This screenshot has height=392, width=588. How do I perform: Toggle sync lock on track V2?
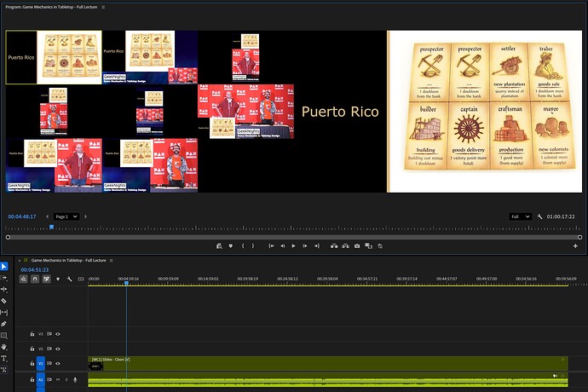pyautogui.click(x=49, y=349)
